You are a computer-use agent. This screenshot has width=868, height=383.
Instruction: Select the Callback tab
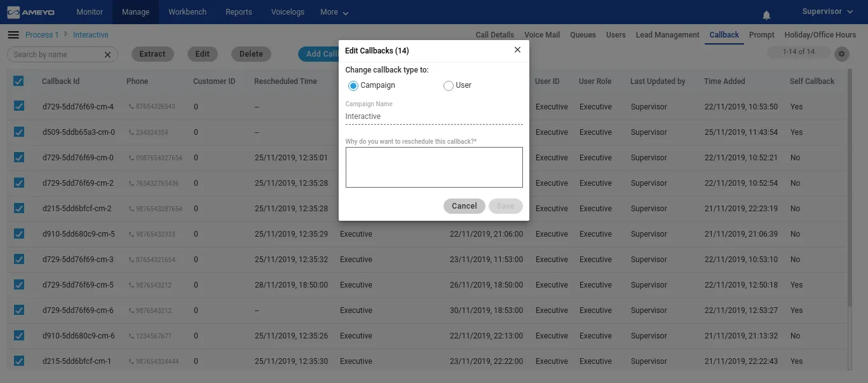[x=724, y=35]
